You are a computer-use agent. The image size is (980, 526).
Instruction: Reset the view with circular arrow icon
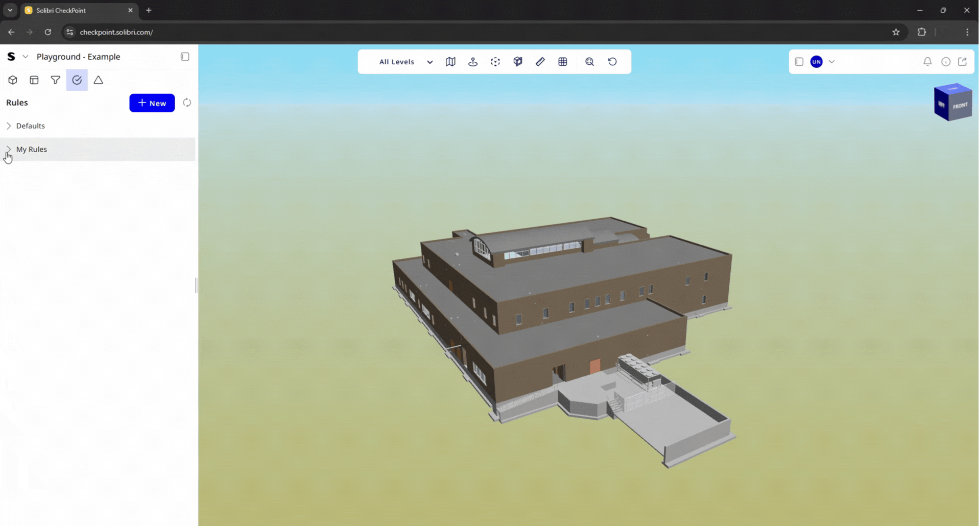point(612,62)
